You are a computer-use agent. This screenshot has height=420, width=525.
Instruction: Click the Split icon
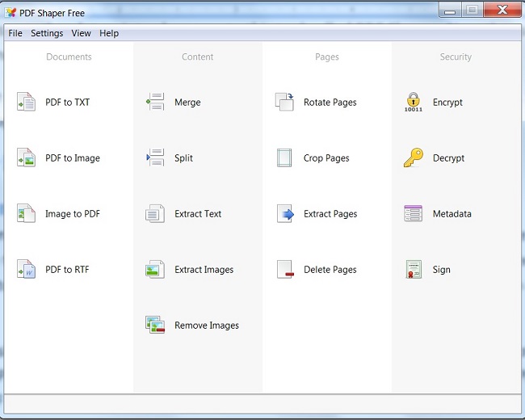(x=155, y=157)
